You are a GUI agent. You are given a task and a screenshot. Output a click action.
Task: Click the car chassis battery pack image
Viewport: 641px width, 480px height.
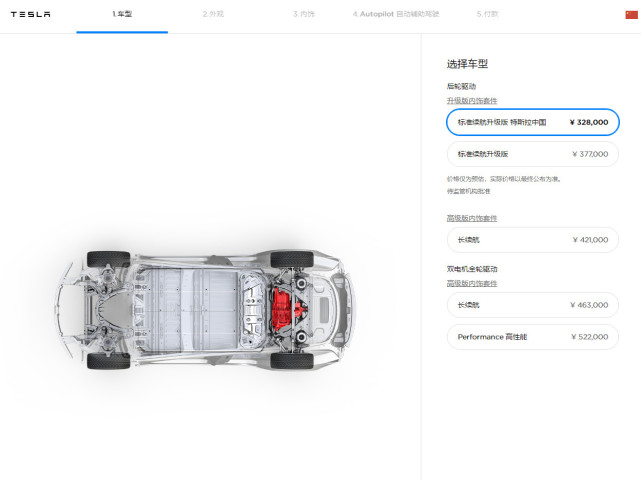click(x=190, y=309)
